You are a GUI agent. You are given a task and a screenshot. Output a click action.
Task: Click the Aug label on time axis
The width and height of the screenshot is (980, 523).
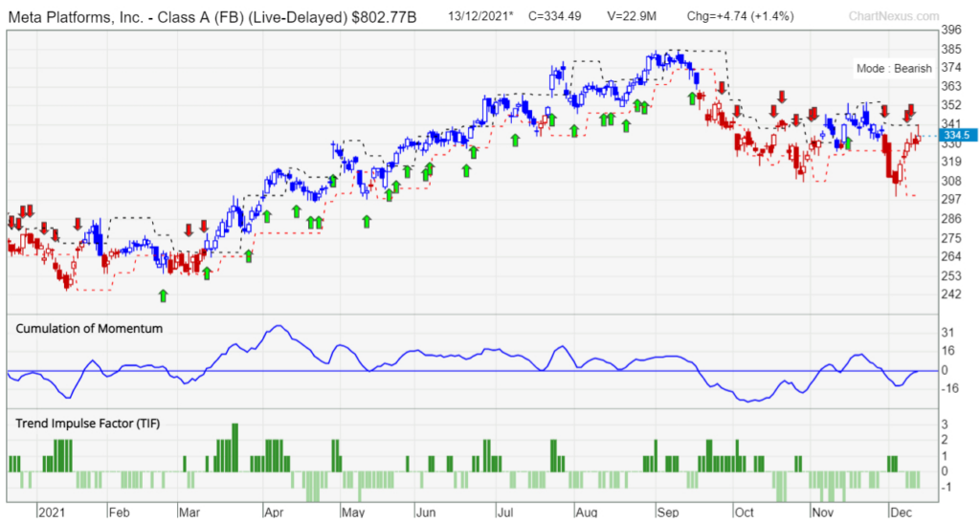(587, 512)
